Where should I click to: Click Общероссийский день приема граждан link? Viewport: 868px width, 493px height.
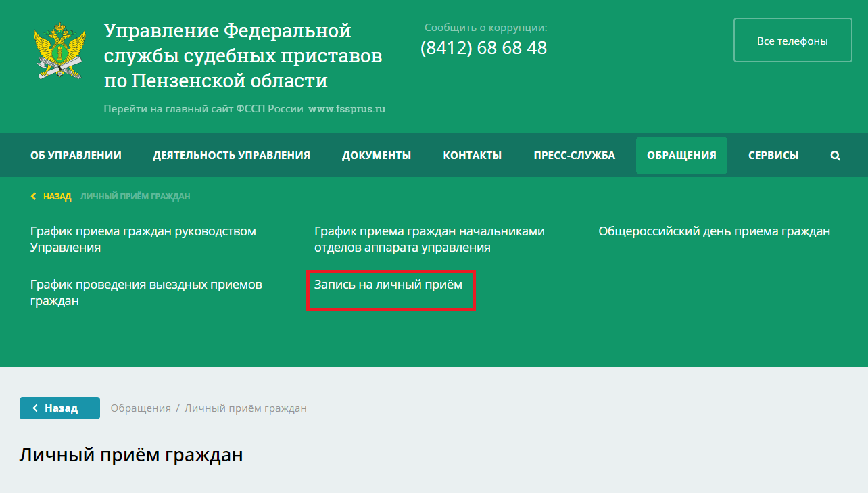714,231
